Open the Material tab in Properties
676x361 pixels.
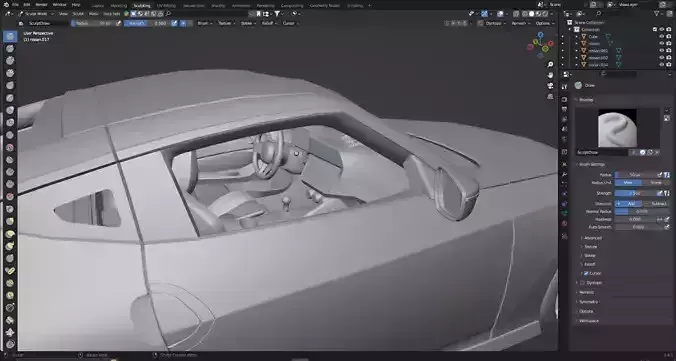click(564, 223)
